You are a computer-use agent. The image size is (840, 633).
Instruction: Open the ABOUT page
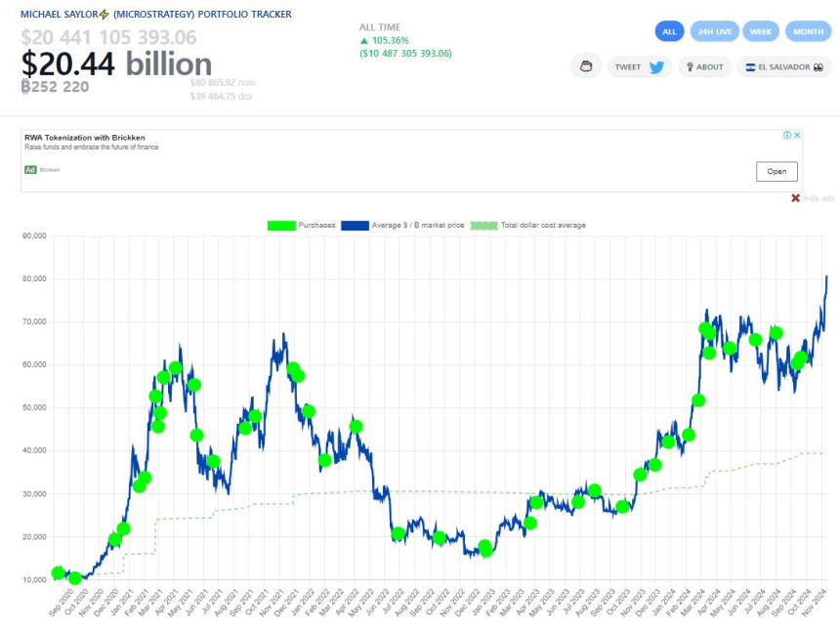click(x=704, y=67)
